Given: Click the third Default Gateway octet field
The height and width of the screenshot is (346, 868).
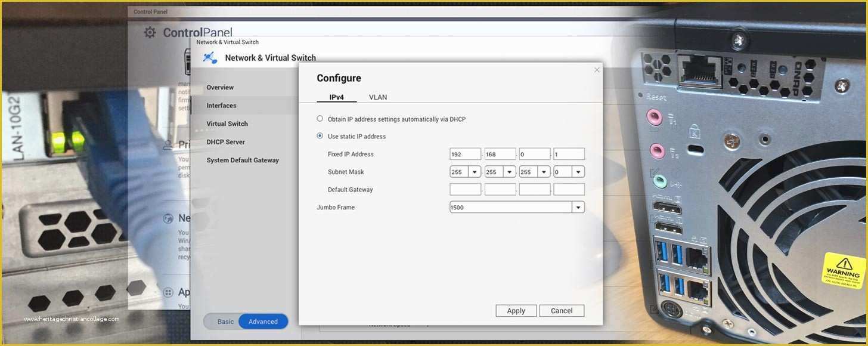Looking at the screenshot, I should pyautogui.click(x=535, y=190).
